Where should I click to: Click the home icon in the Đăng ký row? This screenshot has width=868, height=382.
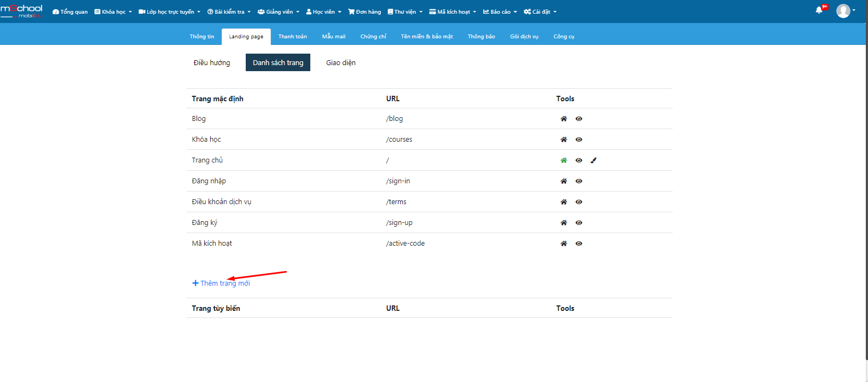pos(564,223)
